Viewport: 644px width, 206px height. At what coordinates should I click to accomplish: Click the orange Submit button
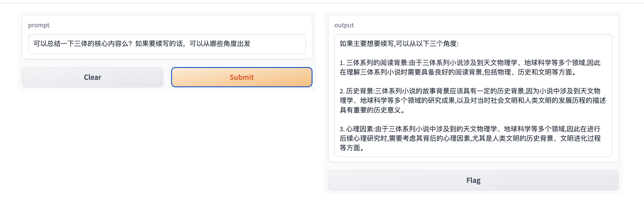click(242, 77)
